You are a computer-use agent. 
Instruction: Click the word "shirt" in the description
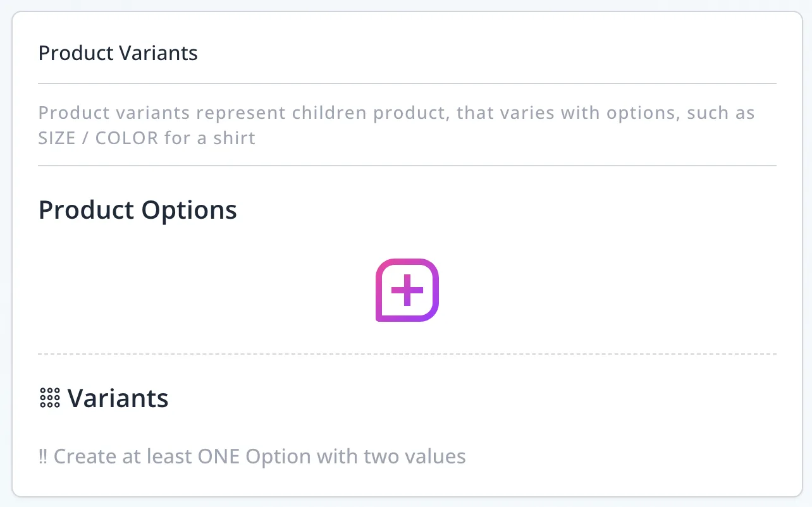234,138
